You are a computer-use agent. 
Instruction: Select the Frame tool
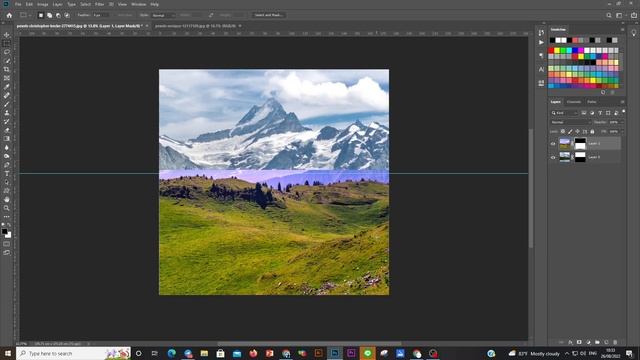click(7, 78)
